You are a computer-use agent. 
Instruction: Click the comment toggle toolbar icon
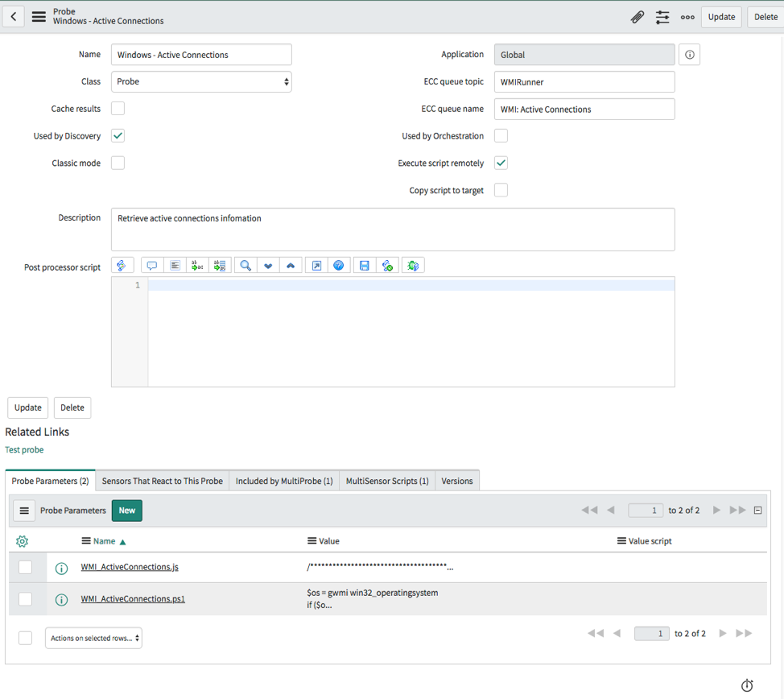152,265
